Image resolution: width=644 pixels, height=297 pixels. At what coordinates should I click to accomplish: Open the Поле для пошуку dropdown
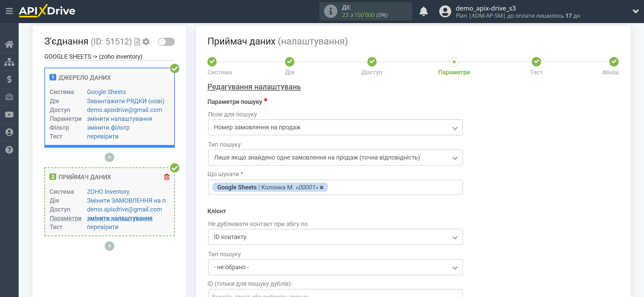pyautogui.click(x=336, y=128)
